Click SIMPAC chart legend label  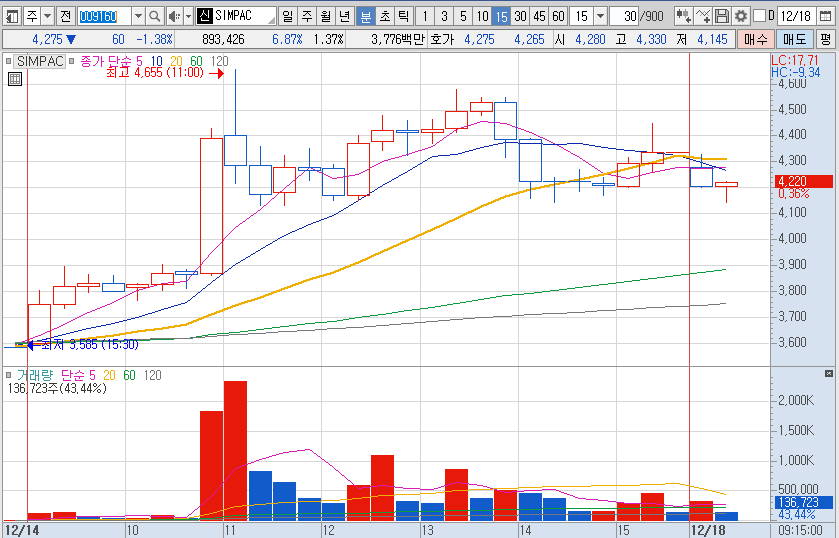40,61
